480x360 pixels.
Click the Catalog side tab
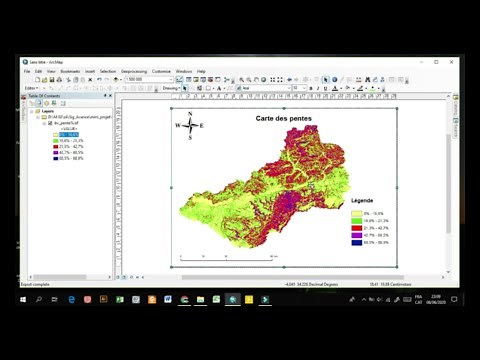coord(455,105)
